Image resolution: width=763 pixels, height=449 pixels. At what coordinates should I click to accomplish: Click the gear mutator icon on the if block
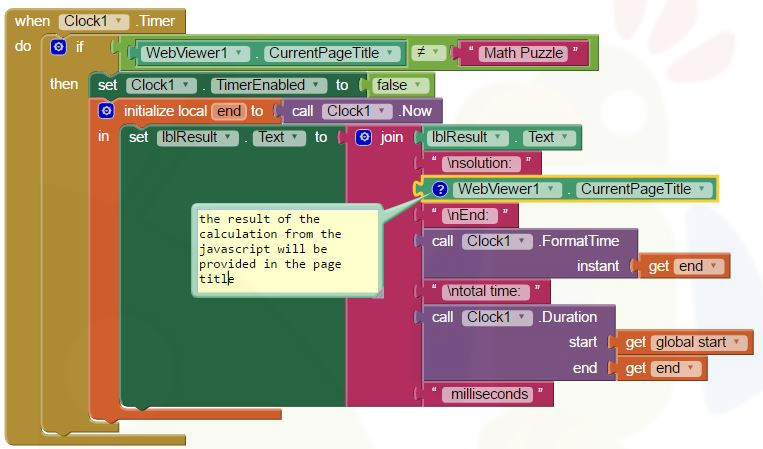(58, 47)
